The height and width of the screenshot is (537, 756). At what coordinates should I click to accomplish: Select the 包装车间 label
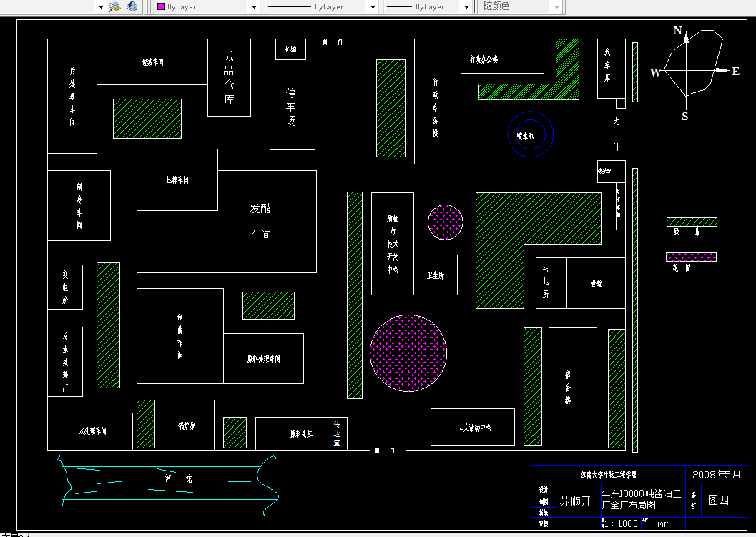coord(152,62)
